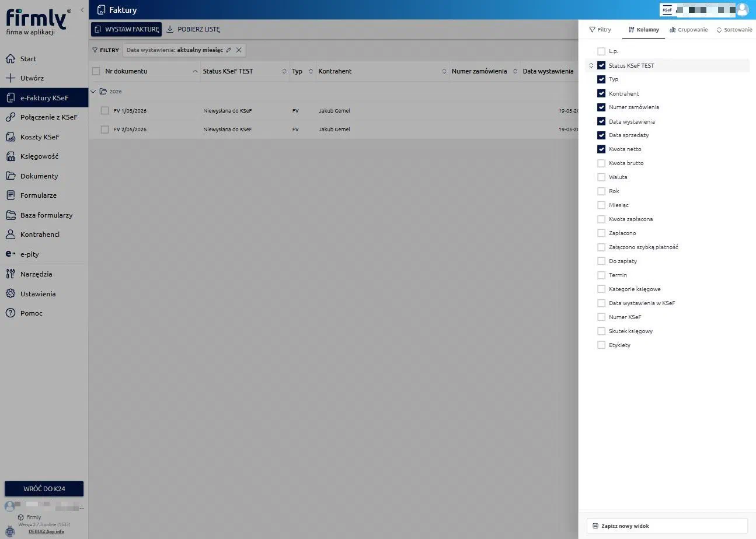The width and height of the screenshot is (756, 539).
Task: Open Status KSeF TEST column sort arrows
Action: click(284, 71)
